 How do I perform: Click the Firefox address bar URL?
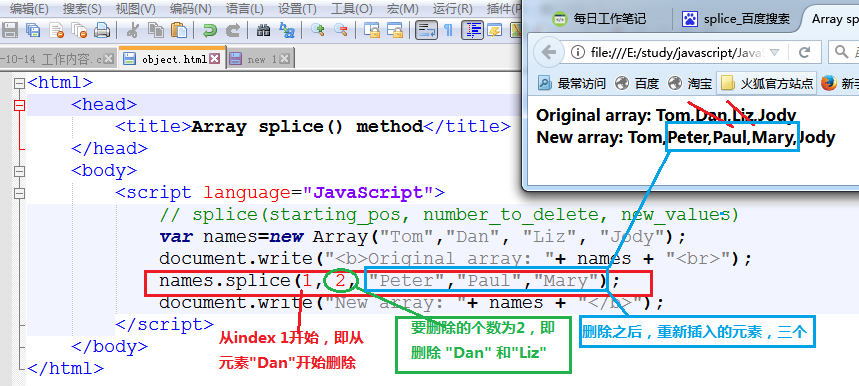[x=677, y=53]
